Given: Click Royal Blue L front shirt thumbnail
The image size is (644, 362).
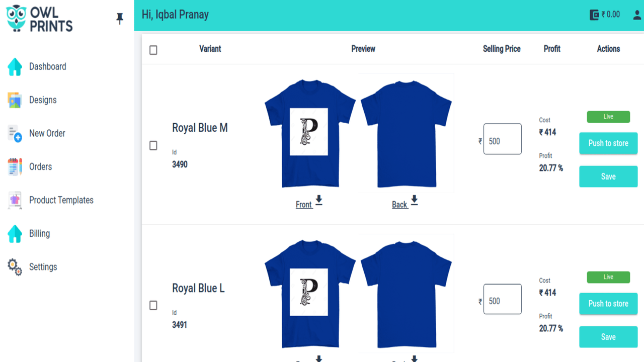Looking at the screenshot, I should pyautogui.click(x=310, y=293).
